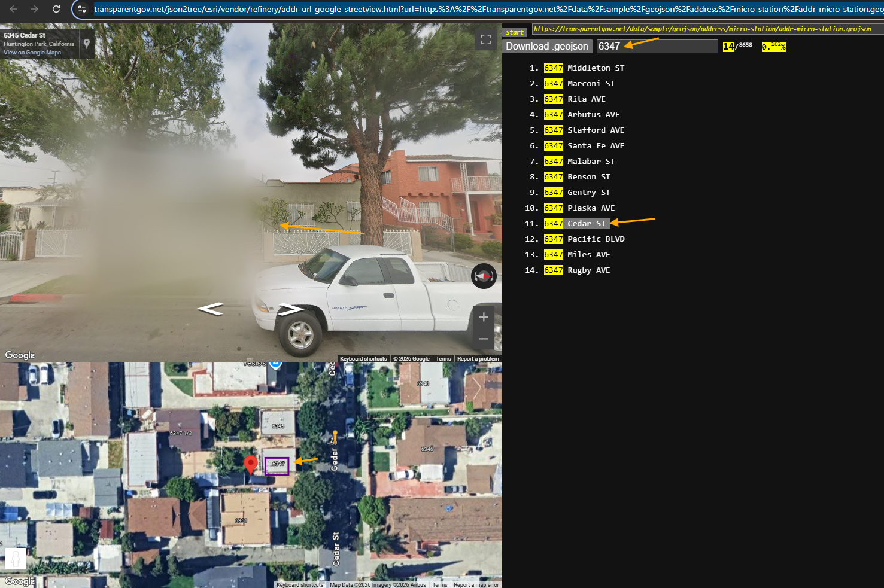This screenshot has height=588, width=884.
Task: Open Terms link in the map footer
Action: 440,584
